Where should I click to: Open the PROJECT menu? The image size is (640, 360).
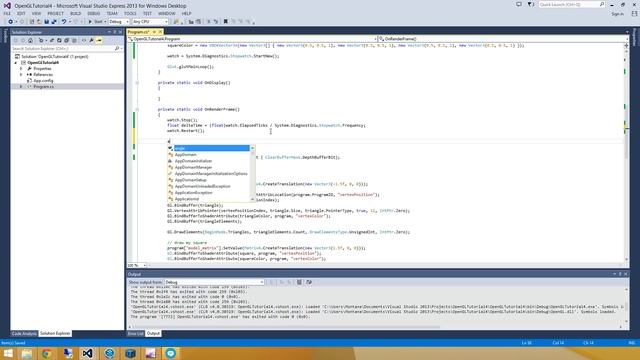coord(55,13)
